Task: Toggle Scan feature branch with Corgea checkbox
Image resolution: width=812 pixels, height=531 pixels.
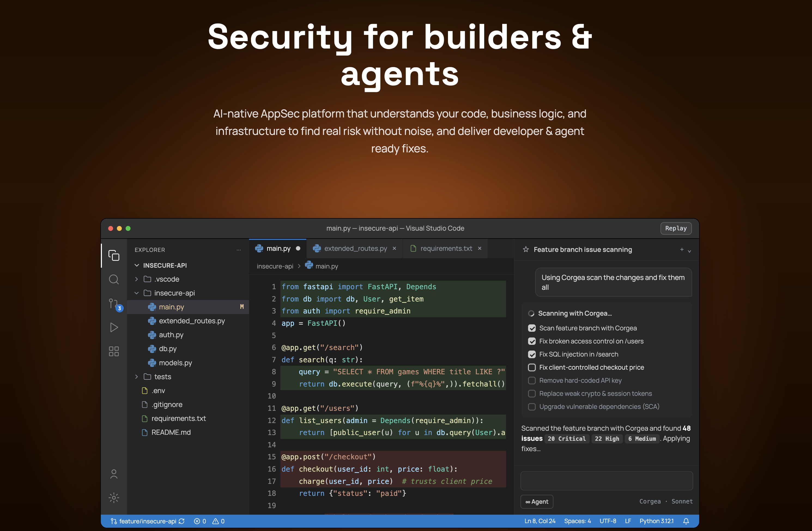Action: click(532, 328)
